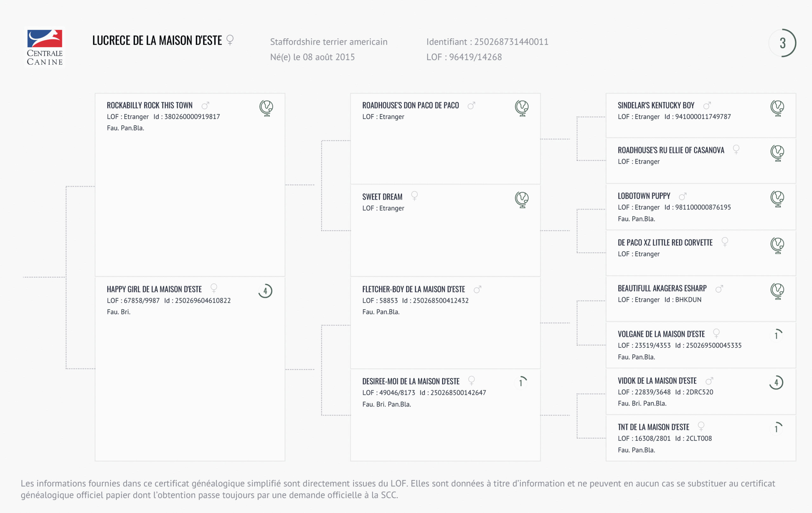Click the Lucrece de la Maison d'Este title
The image size is (812, 513).
(x=157, y=41)
